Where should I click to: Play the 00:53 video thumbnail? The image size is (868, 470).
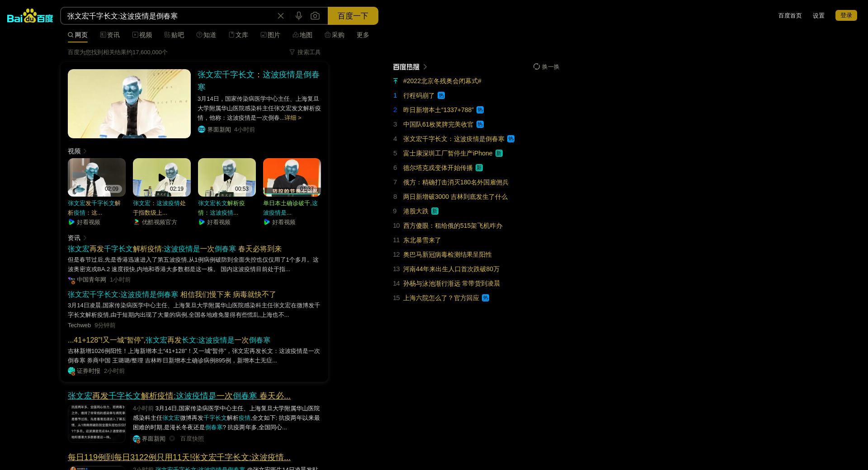click(x=227, y=177)
